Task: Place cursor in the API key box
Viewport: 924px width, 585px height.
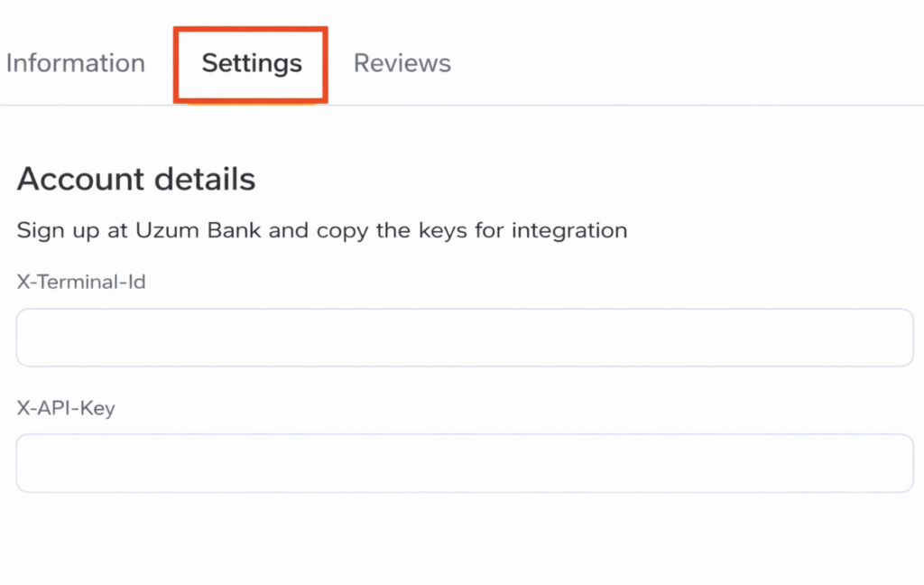Action: point(465,463)
